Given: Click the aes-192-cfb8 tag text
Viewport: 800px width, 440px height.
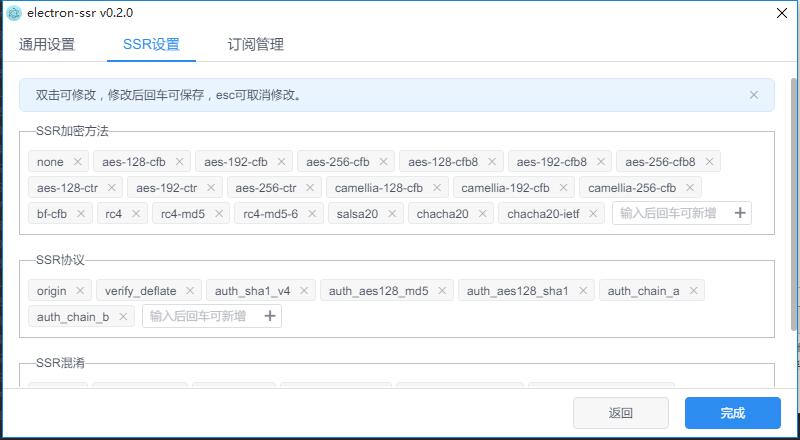Looking at the screenshot, I should 552,162.
